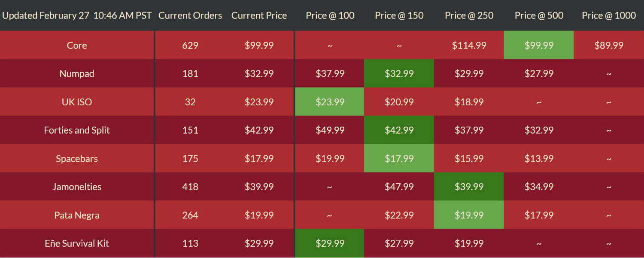
Task: Click the $89.99 Core price cell
Action: coord(609,45)
